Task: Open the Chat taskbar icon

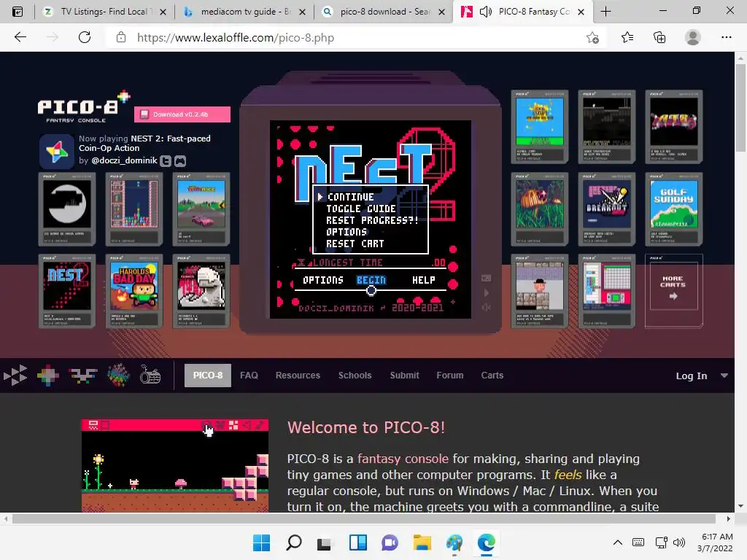Action: pyautogui.click(x=390, y=542)
